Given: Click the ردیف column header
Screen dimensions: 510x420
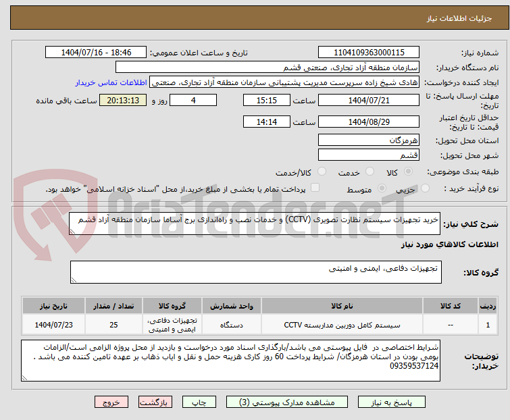Looking at the screenshot, I should click(x=488, y=306).
